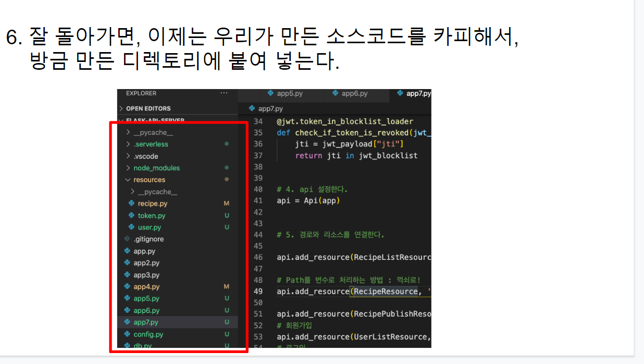
Task: Click line number 42 in gutter
Action: [258, 212]
